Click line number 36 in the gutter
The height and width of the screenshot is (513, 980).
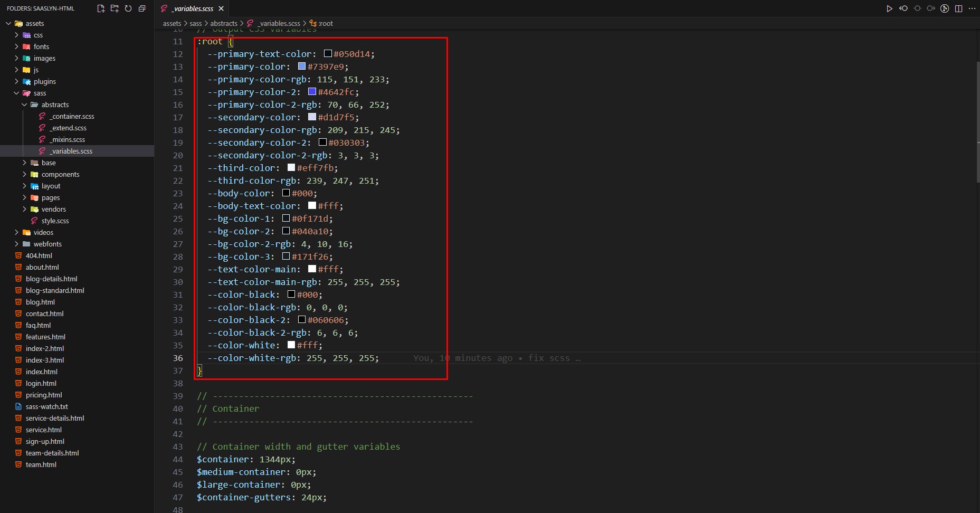click(178, 358)
